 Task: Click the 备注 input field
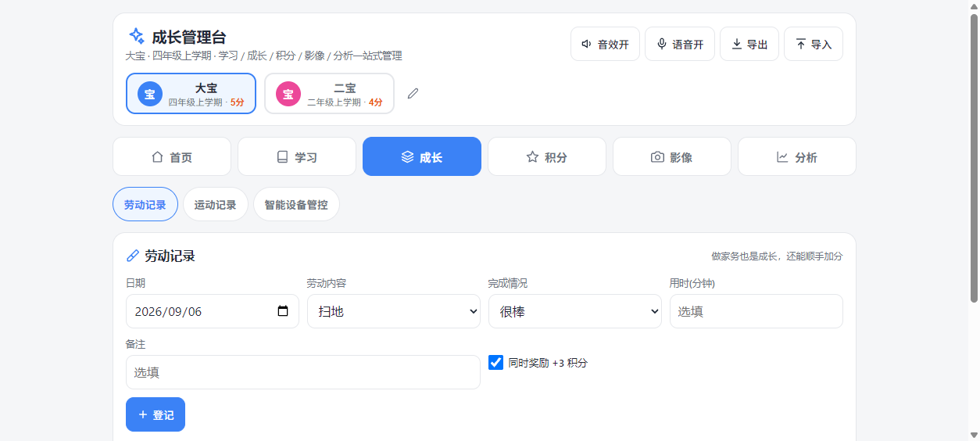coord(303,372)
